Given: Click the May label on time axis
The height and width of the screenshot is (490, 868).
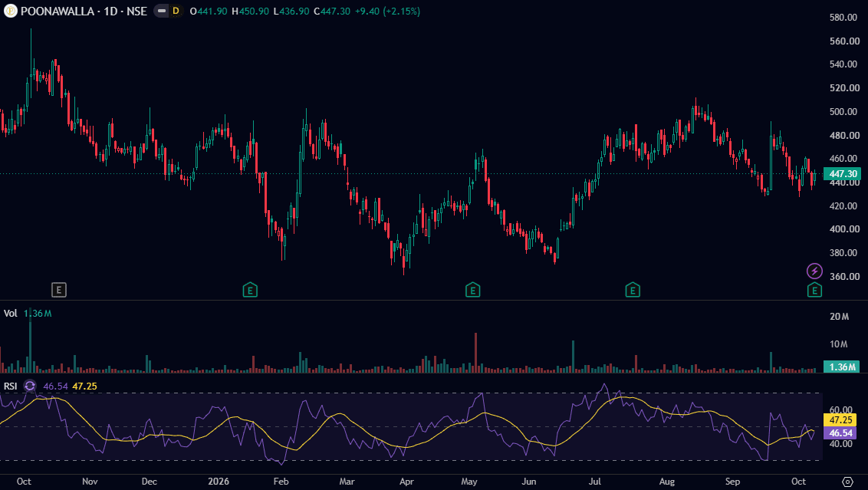Looking at the screenshot, I should point(469,481).
